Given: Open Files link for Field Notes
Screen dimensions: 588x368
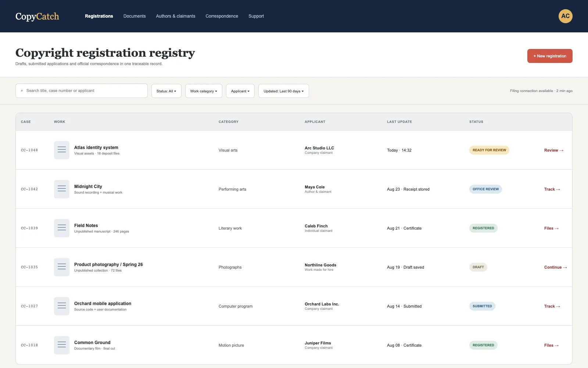Looking at the screenshot, I should (551, 228).
